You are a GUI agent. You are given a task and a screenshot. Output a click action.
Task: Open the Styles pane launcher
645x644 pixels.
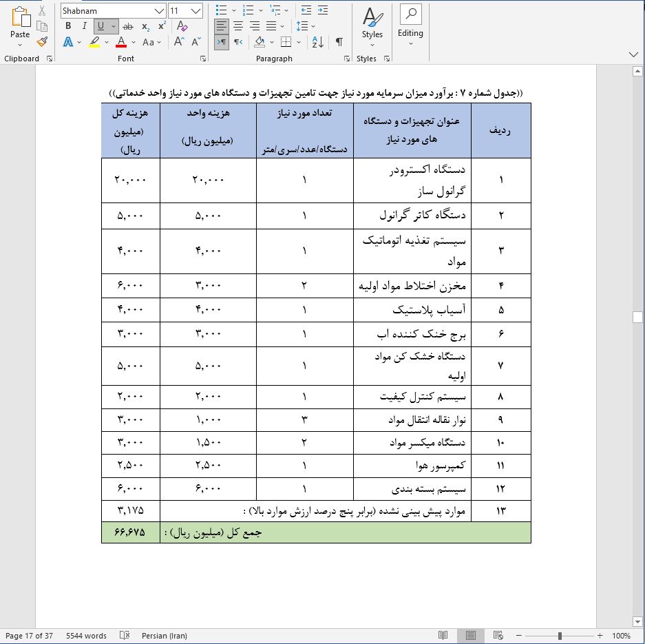click(x=387, y=59)
